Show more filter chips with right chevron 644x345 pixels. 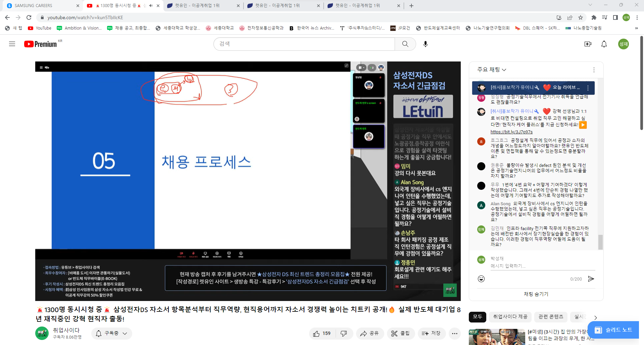[596, 317]
